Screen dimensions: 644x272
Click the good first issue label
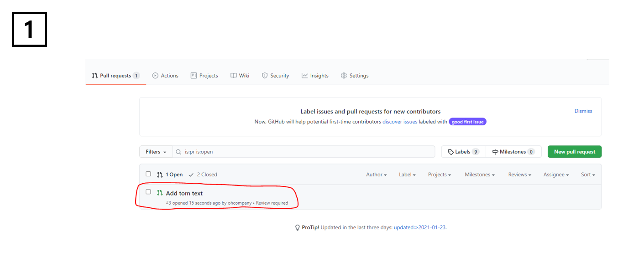(467, 122)
